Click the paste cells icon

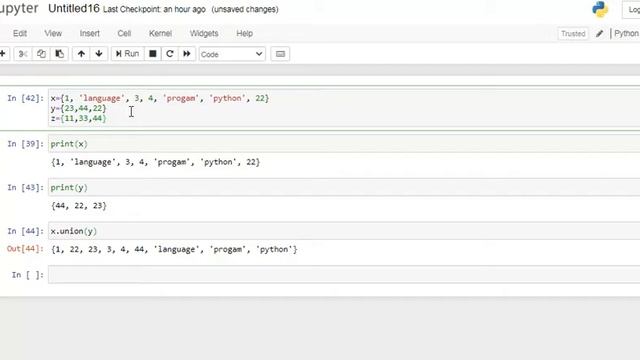(x=59, y=54)
